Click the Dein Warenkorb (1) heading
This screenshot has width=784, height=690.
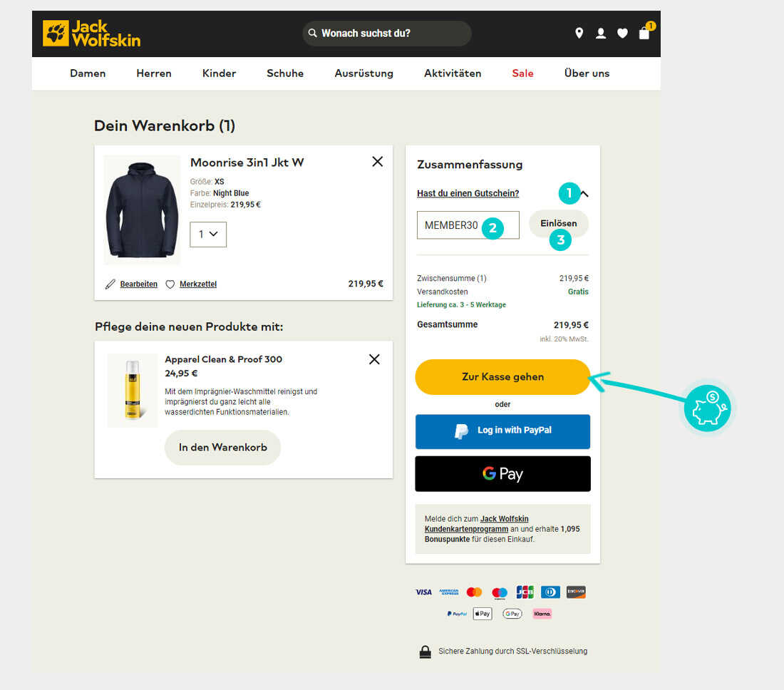(165, 125)
